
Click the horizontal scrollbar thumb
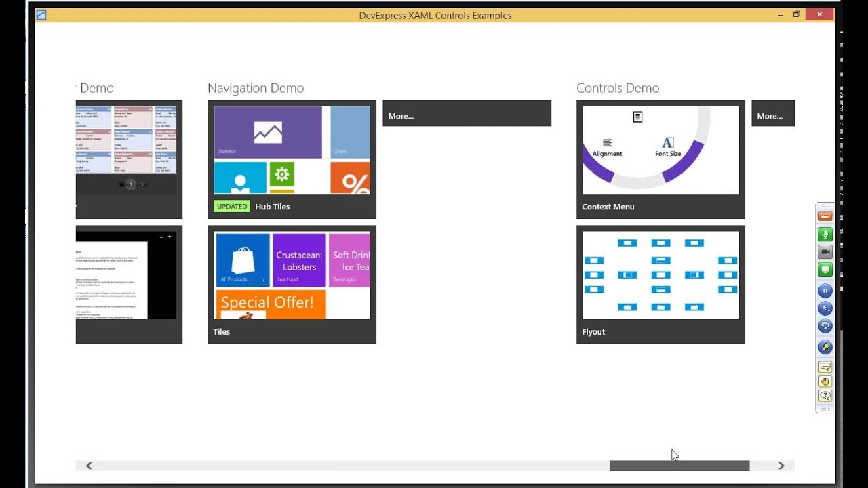pos(679,466)
